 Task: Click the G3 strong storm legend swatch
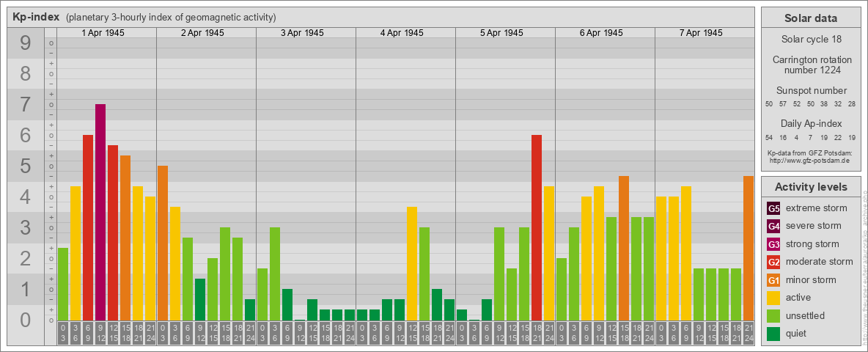click(773, 244)
